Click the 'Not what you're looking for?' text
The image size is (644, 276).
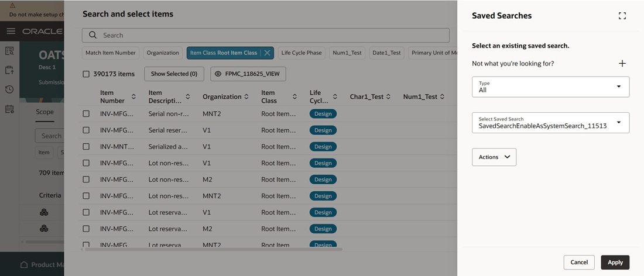point(513,64)
